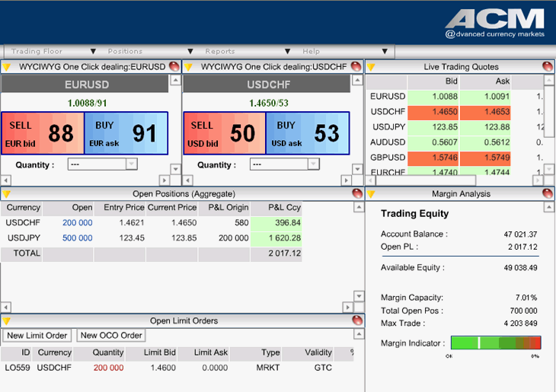The width and height of the screenshot is (556, 392).
Task: Collapse Live Trading Quotes with its yellow triangle
Action: coord(371,67)
